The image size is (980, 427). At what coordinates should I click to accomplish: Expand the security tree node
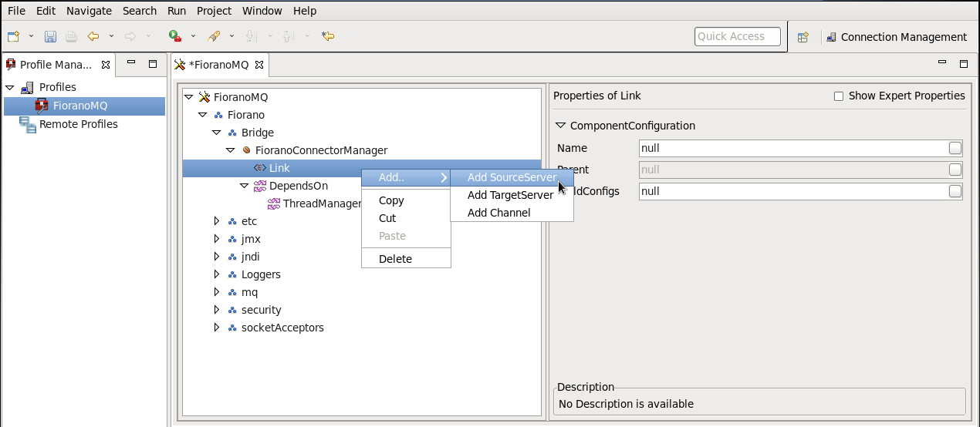coord(217,310)
